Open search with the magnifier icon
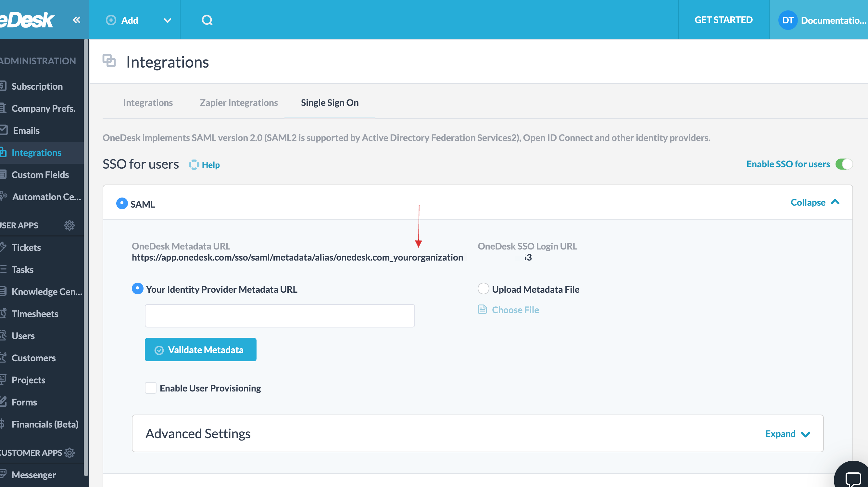 207,20
